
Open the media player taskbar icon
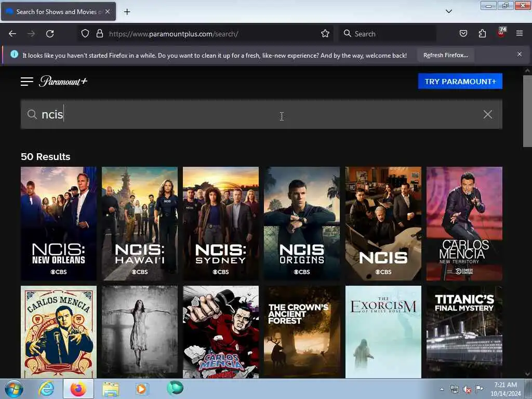click(x=142, y=389)
